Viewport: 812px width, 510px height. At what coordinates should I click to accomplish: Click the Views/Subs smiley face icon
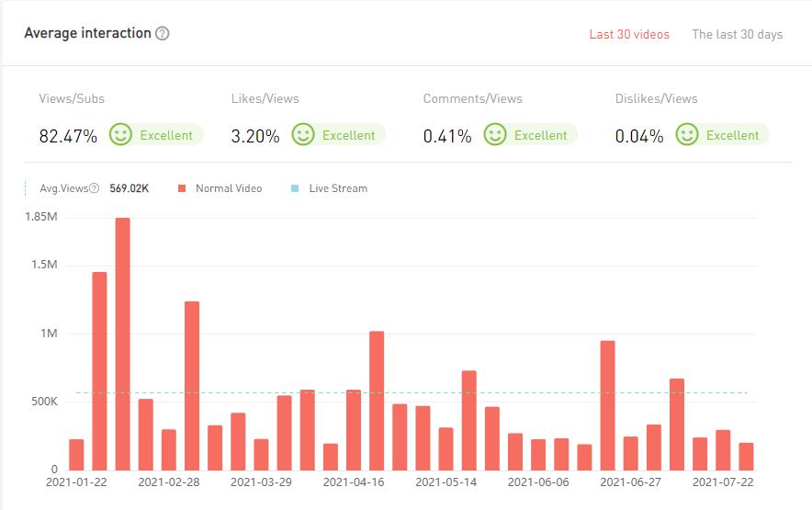point(120,135)
